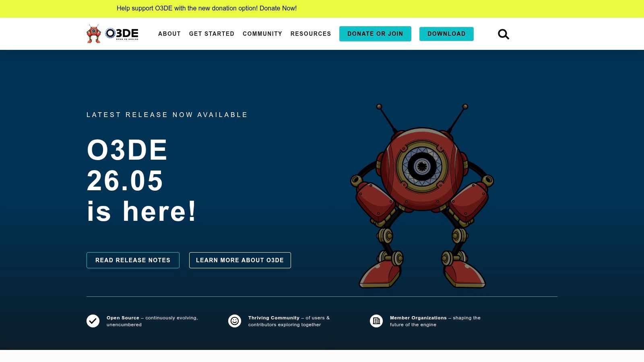Click 'Latest Release Now Available' text

[x=167, y=115]
